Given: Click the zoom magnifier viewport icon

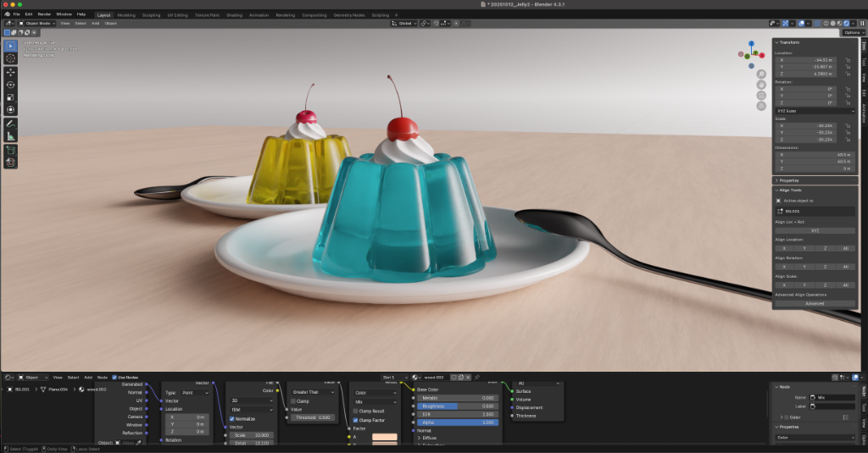Looking at the screenshot, I should pyautogui.click(x=761, y=75).
